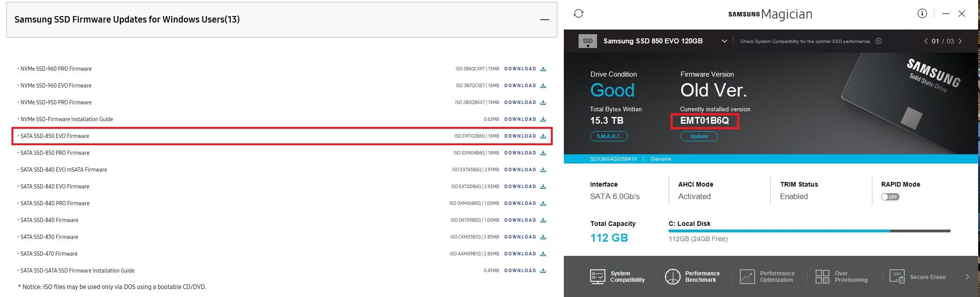Click the 'NVMe SSD-960 EVO Firmware' row title
Image resolution: width=980 pixels, height=297 pixels.
[56, 86]
